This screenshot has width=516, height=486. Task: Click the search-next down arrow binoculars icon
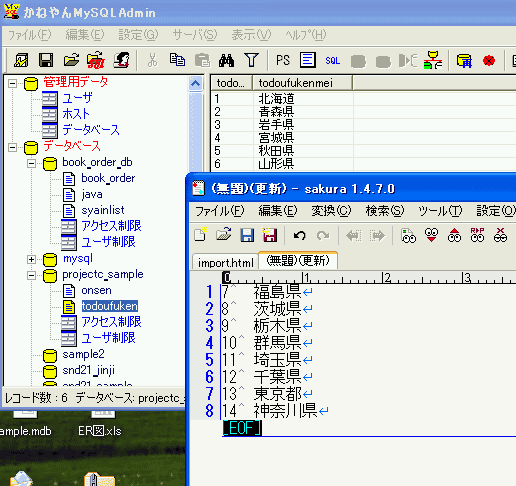point(431,235)
